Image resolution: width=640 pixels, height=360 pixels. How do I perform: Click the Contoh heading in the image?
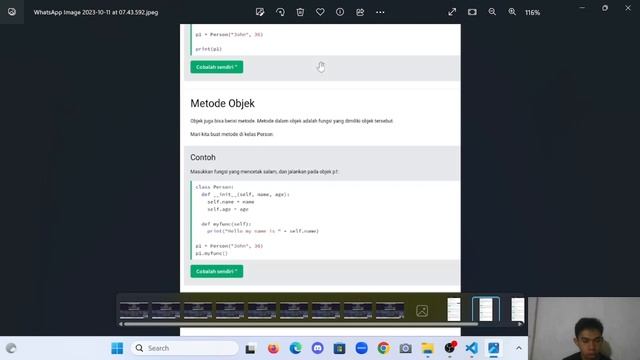203,157
